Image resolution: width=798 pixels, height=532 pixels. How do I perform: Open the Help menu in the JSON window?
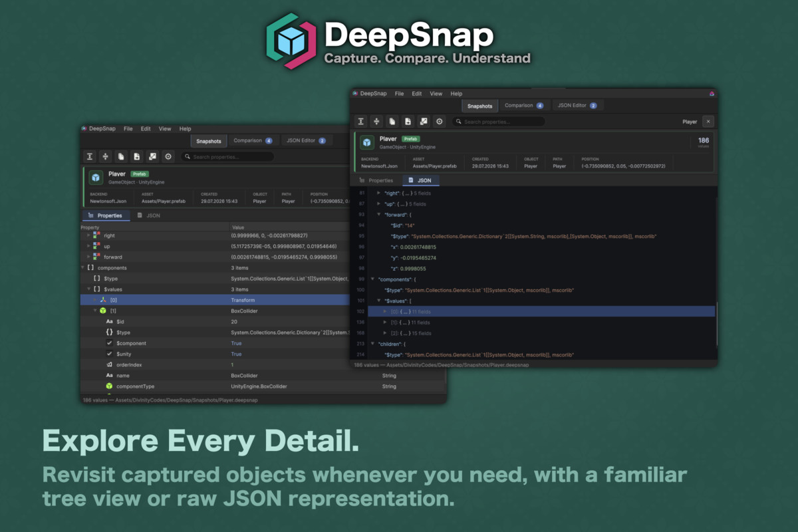pyautogui.click(x=456, y=94)
